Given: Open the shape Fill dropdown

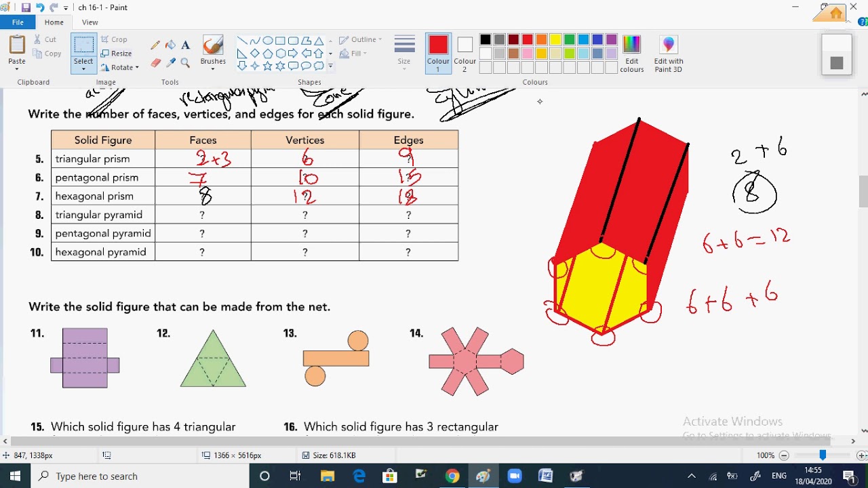Looking at the screenshot, I should pyautogui.click(x=353, y=54).
